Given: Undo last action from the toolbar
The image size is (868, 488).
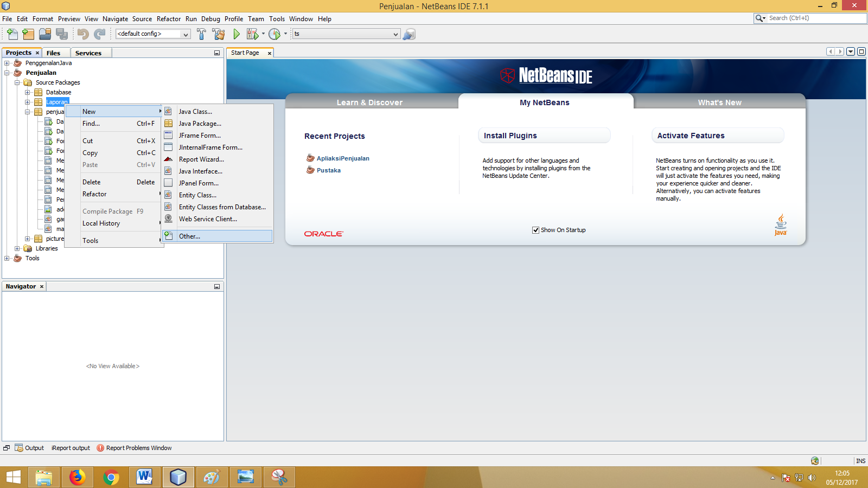Looking at the screenshot, I should [x=82, y=34].
